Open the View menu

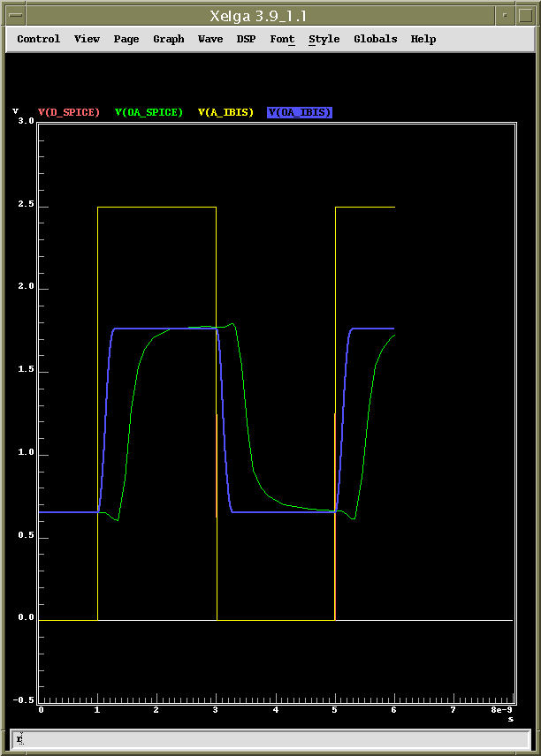[87, 39]
